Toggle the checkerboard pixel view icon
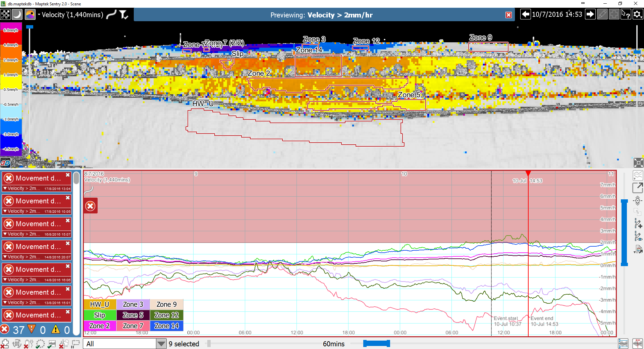644x349 pixels. (6, 15)
